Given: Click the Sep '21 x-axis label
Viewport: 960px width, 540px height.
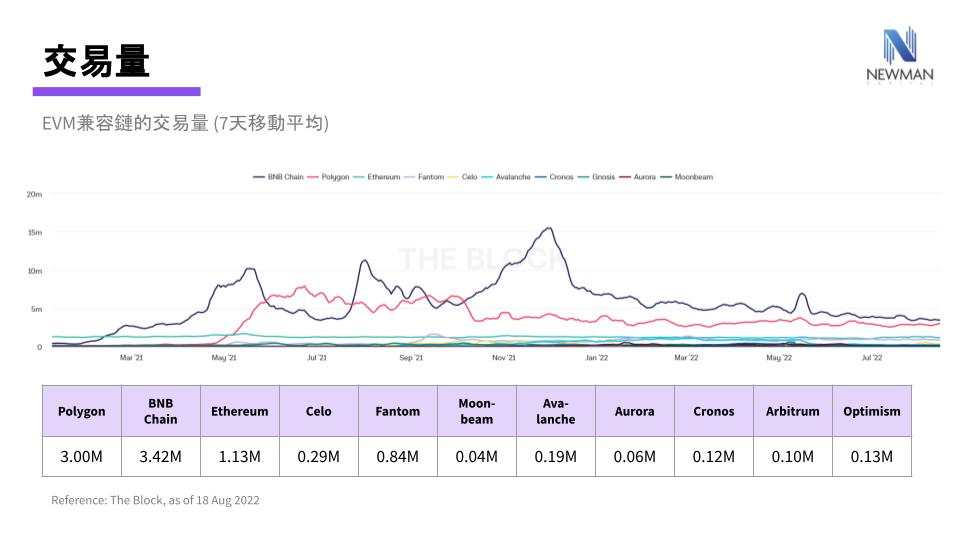Looking at the screenshot, I should point(411,358).
